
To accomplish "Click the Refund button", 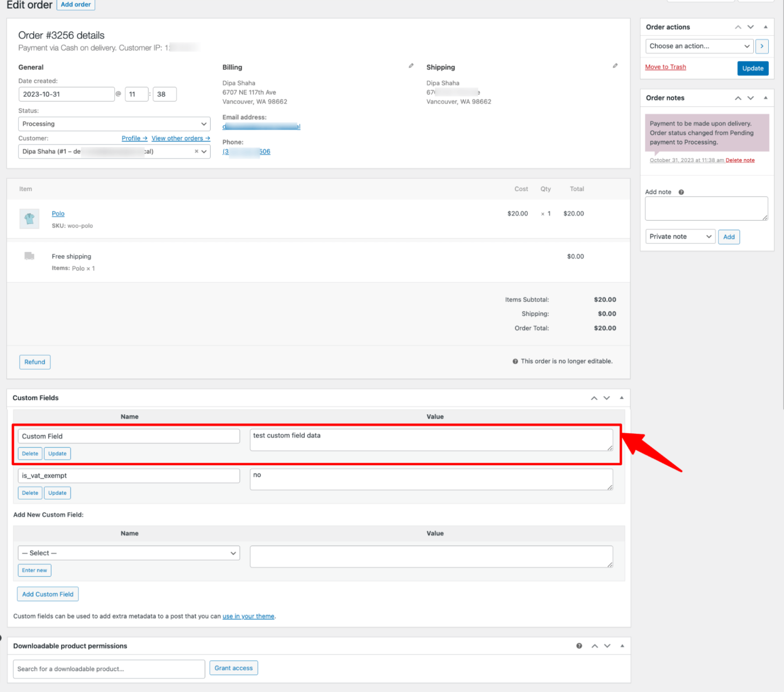I will tap(34, 362).
